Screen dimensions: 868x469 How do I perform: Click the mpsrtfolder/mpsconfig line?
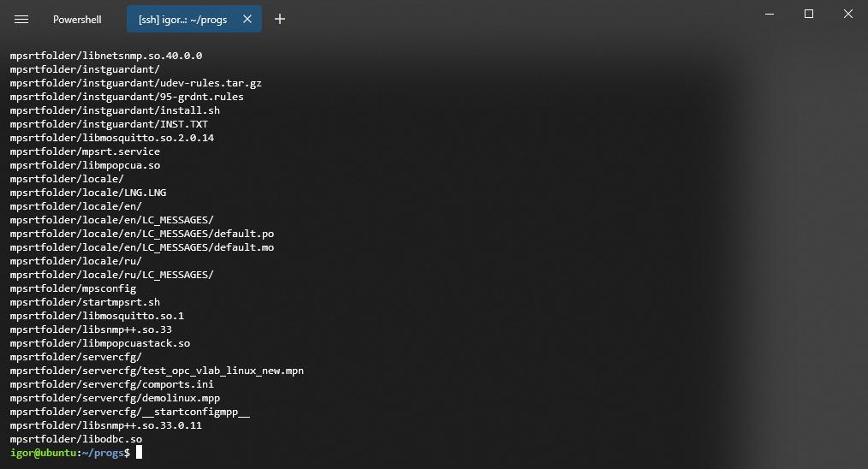(x=73, y=288)
